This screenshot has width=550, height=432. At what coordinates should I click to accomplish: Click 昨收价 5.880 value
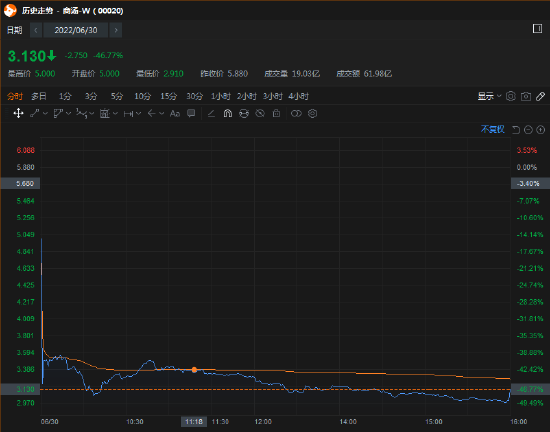[x=224, y=74]
